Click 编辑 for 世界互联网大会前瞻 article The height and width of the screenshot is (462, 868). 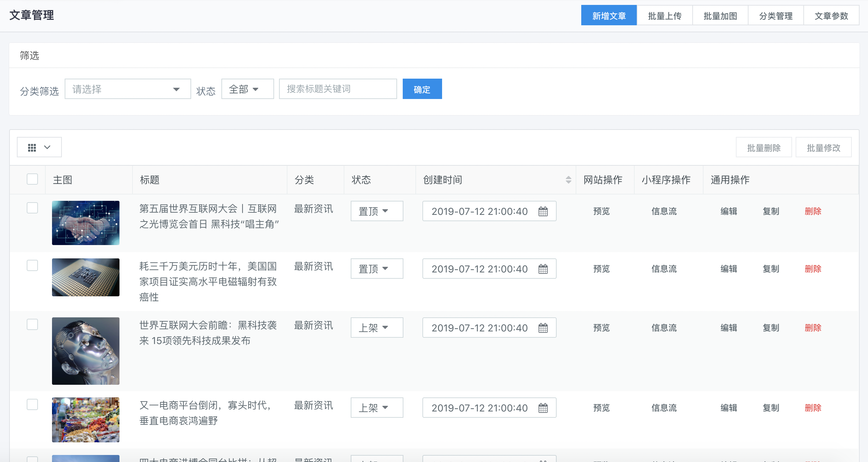click(728, 328)
